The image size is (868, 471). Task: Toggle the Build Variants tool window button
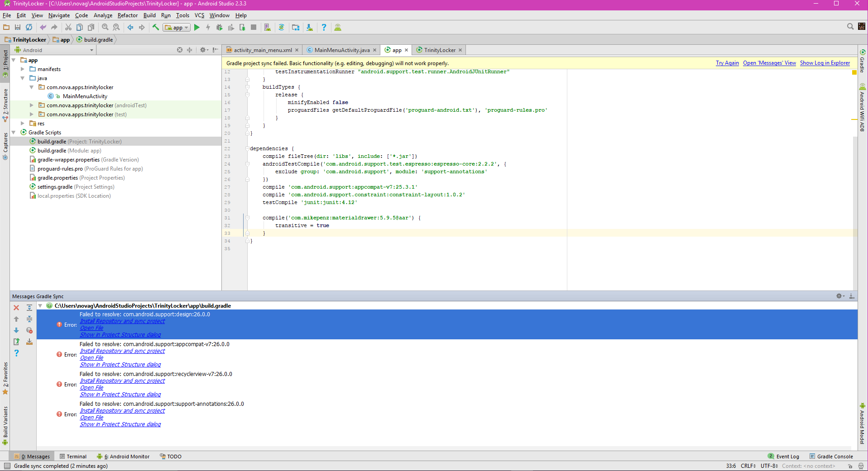point(5,425)
